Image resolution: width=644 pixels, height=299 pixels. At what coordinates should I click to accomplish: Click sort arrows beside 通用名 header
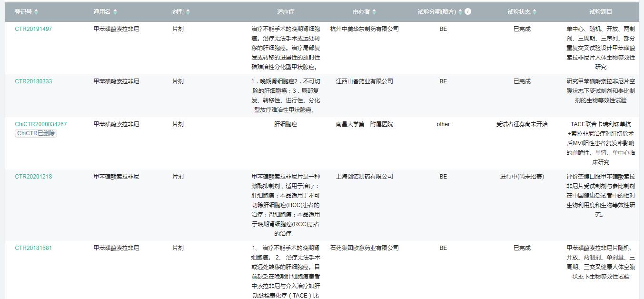point(115,12)
